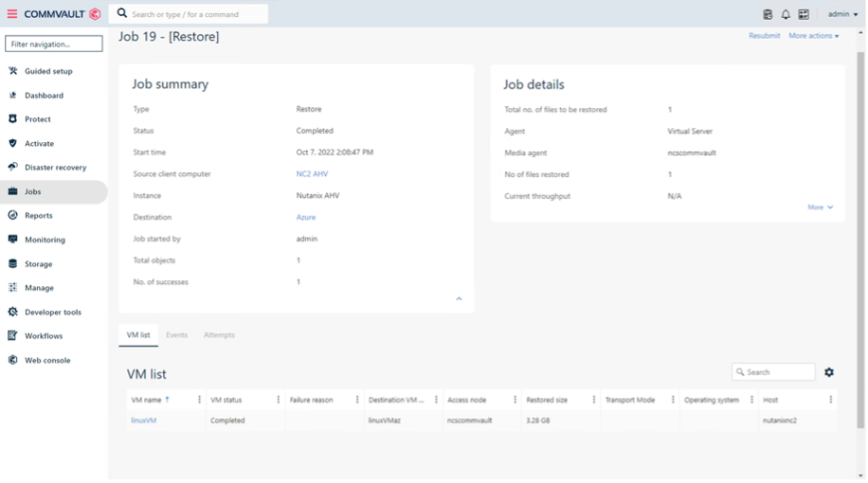The width and height of the screenshot is (868, 483).
Task: Open the admin user dropdown
Action: click(842, 14)
